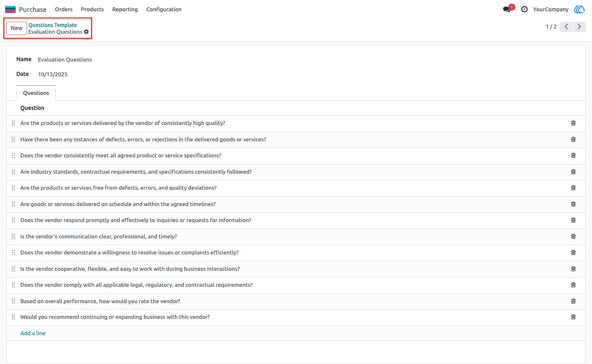Click the 1 / 2 pager counter
The width and height of the screenshot is (592, 364).
[551, 27]
